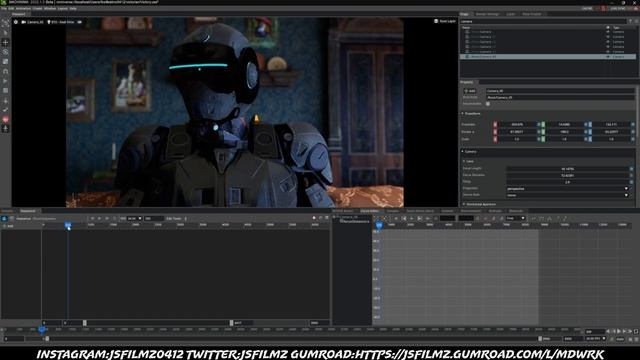Image resolution: width=640 pixels, height=360 pixels.
Task: Select the Scale tool in left toolbar
Action: click(5, 62)
